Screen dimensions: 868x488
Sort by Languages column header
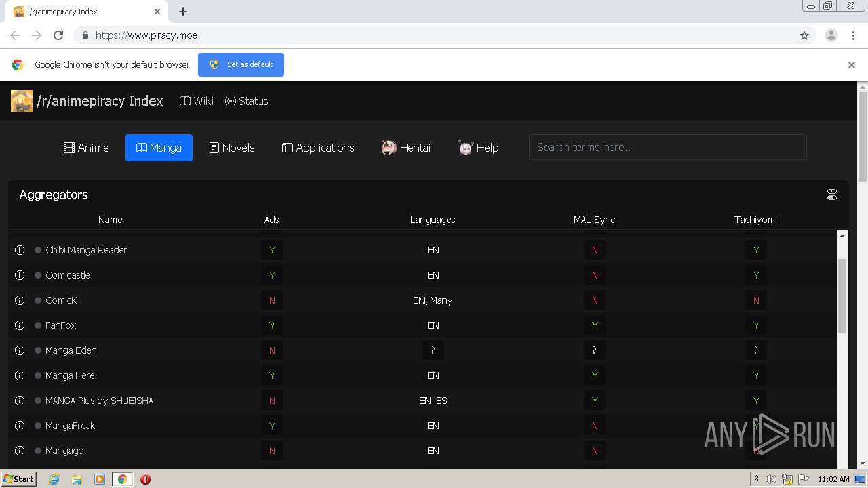433,220
